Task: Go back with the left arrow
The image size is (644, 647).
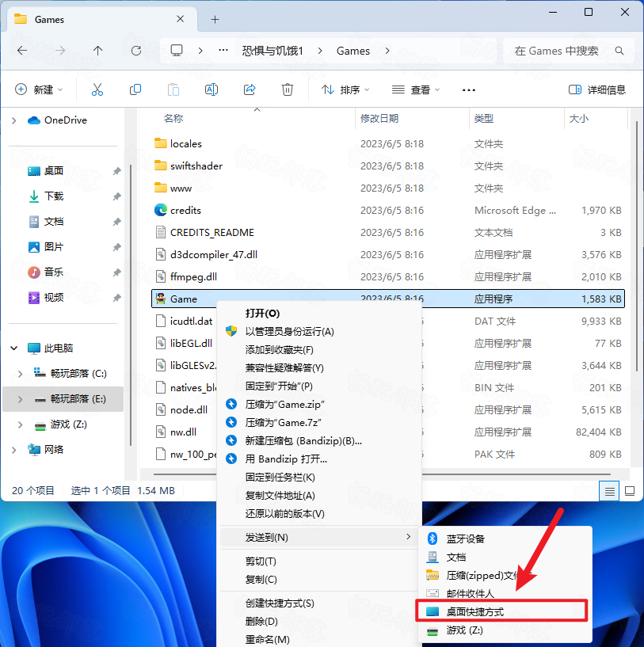Action: coord(22,51)
